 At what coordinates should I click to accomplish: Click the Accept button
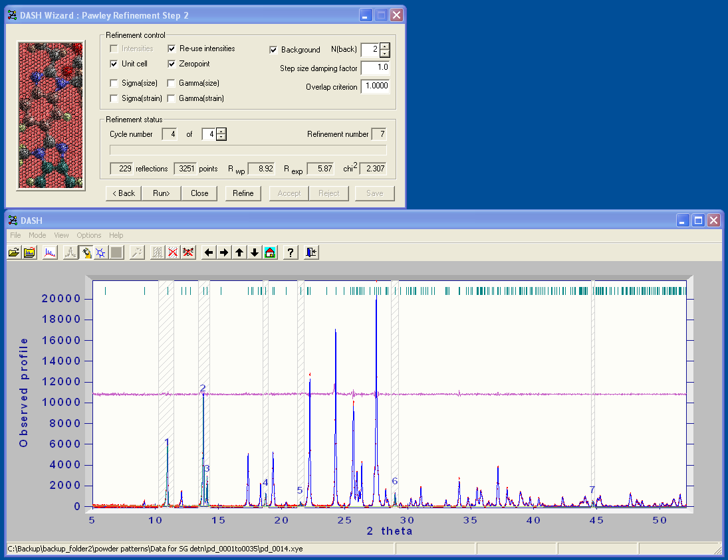pyautogui.click(x=289, y=193)
